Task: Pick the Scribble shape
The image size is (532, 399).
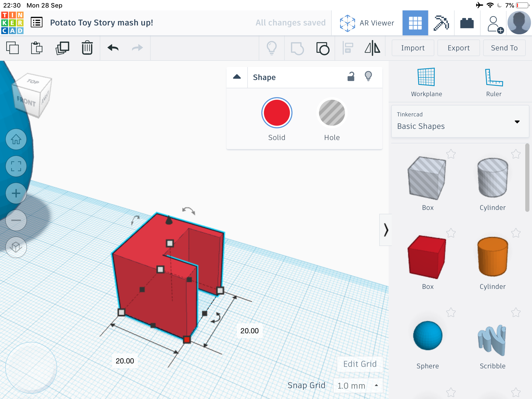Action: point(492,340)
